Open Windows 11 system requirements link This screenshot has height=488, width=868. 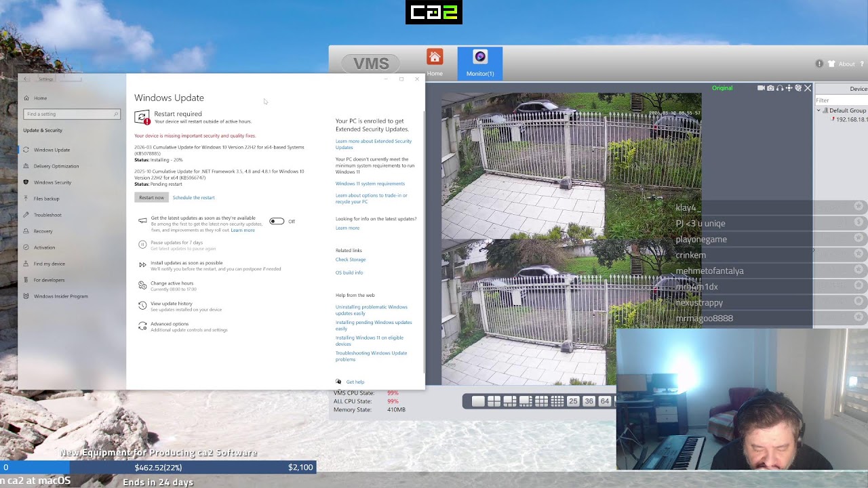pos(370,184)
